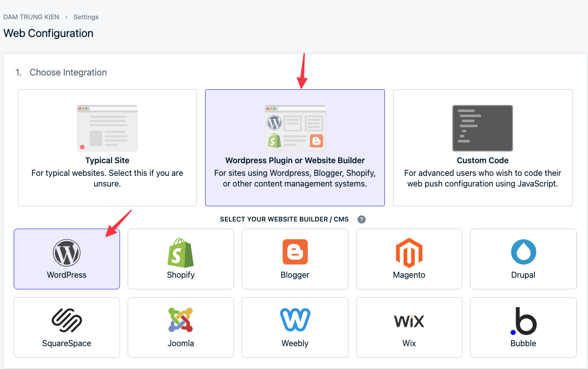Pick the Bubble logo icon
This screenshot has height=369, width=588.
tap(524, 321)
